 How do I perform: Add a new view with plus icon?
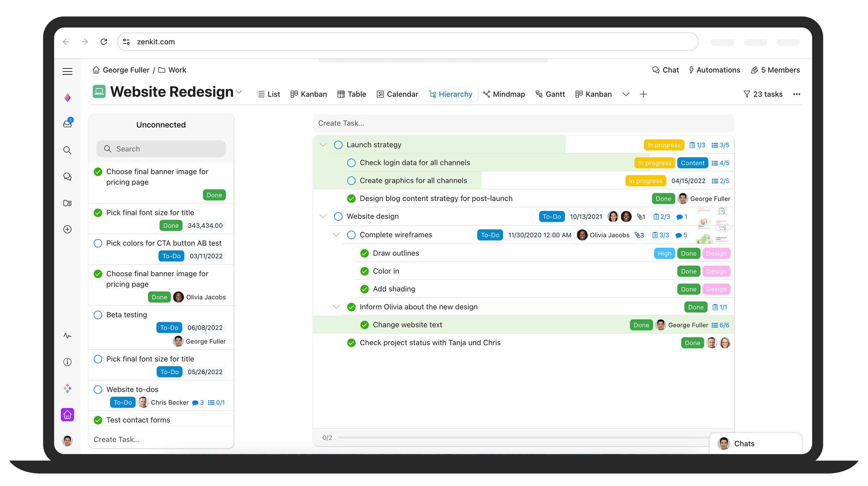[x=643, y=94]
